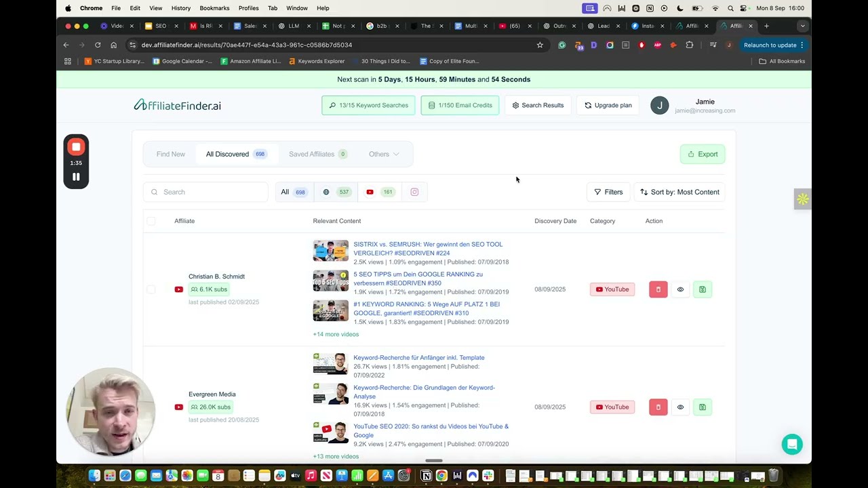Viewport: 868px width, 488px height.
Task: Open the History menu
Action: pos(181,8)
